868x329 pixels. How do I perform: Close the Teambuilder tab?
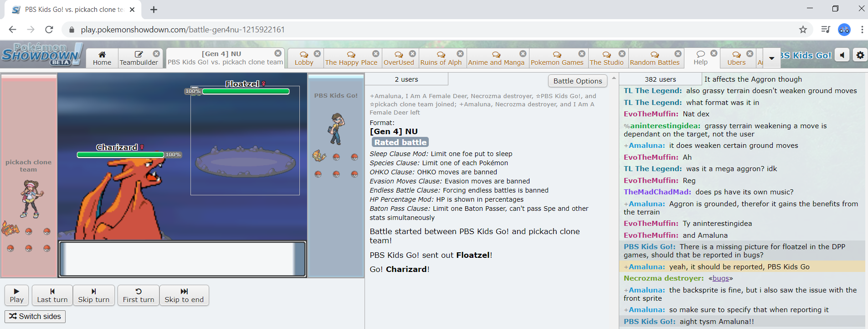[x=156, y=53]
